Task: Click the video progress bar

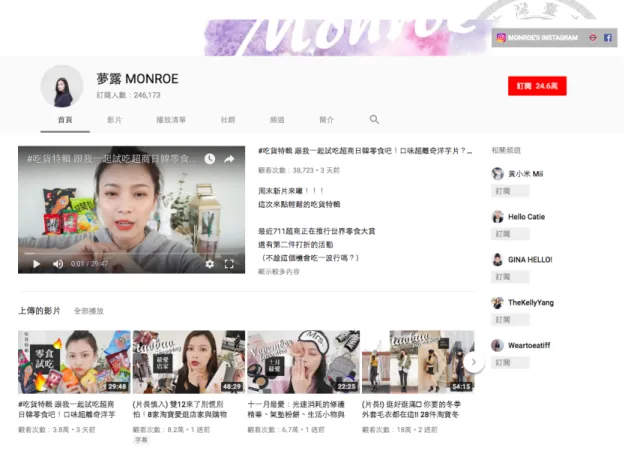Action: pos(131,253)
